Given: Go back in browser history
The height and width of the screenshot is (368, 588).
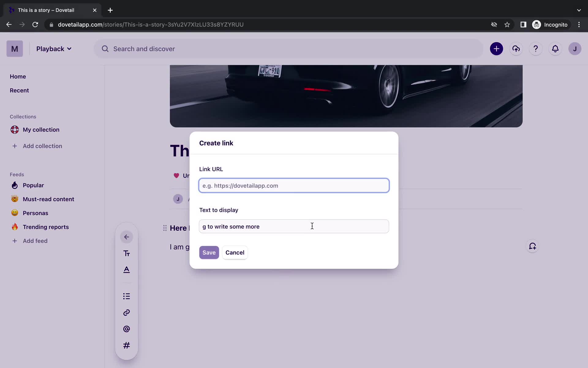Looking at the screenshot, I should tap(9, 25).
